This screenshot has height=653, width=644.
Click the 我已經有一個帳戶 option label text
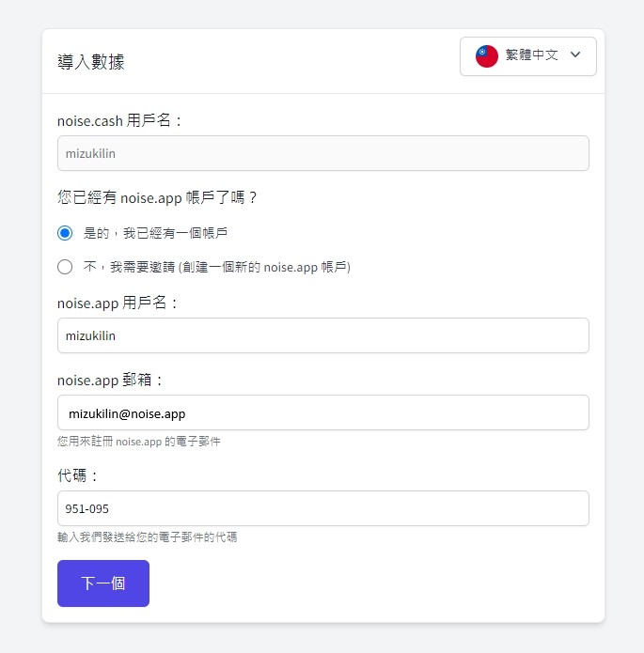point(175,233)
